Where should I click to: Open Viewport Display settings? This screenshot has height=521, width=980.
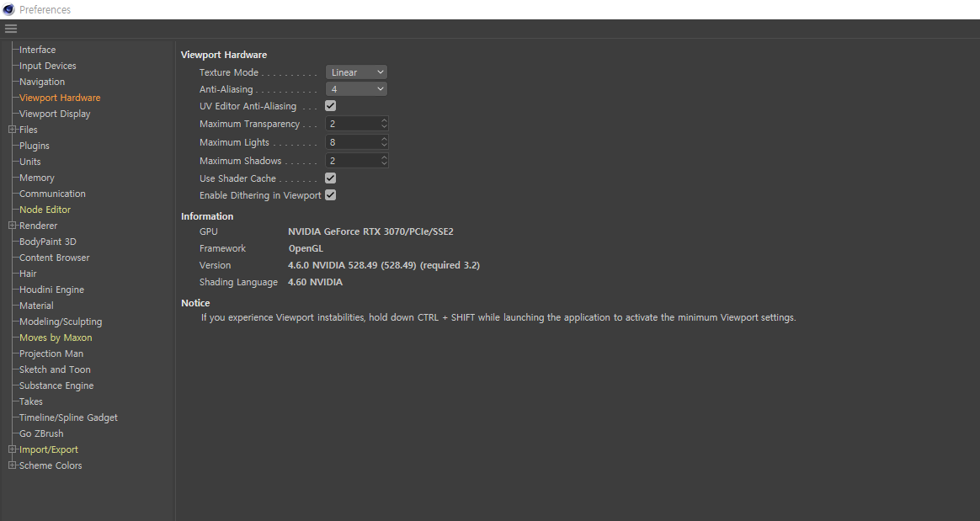click(x=55, y=114)
